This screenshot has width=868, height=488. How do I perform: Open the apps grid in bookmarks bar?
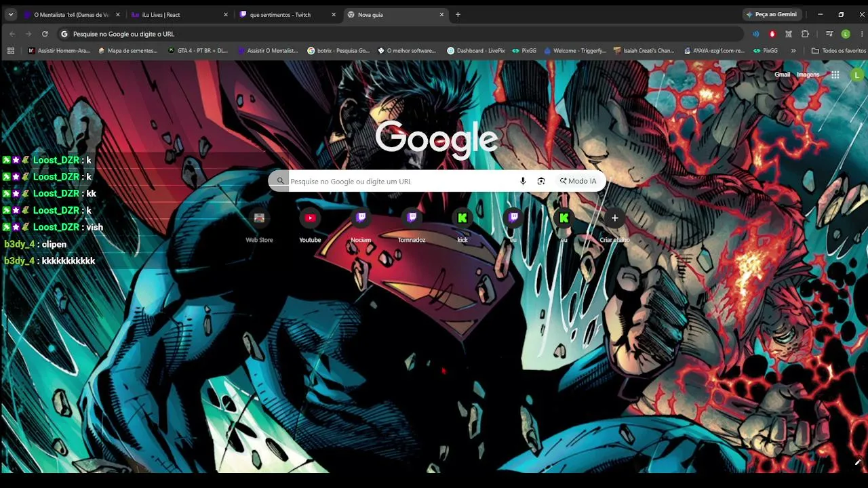(11, 51)
